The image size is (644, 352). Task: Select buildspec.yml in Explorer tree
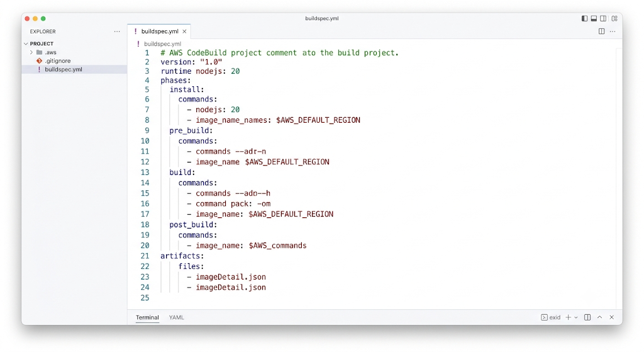pyautogui.click(x=74, y=69)
